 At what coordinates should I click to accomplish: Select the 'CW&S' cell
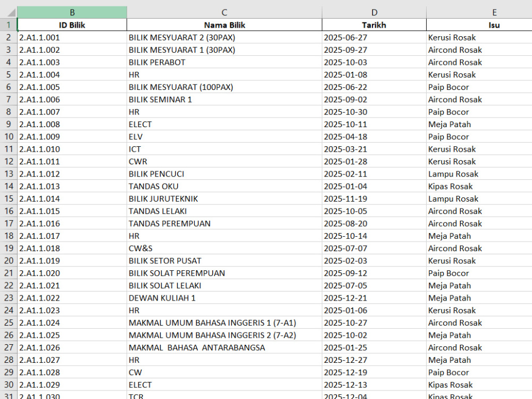pyautogui.click(x=225, y=248)
